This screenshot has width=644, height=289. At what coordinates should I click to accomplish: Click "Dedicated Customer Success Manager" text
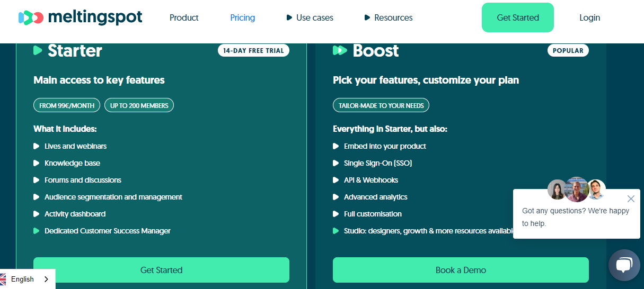click(108, 231)
